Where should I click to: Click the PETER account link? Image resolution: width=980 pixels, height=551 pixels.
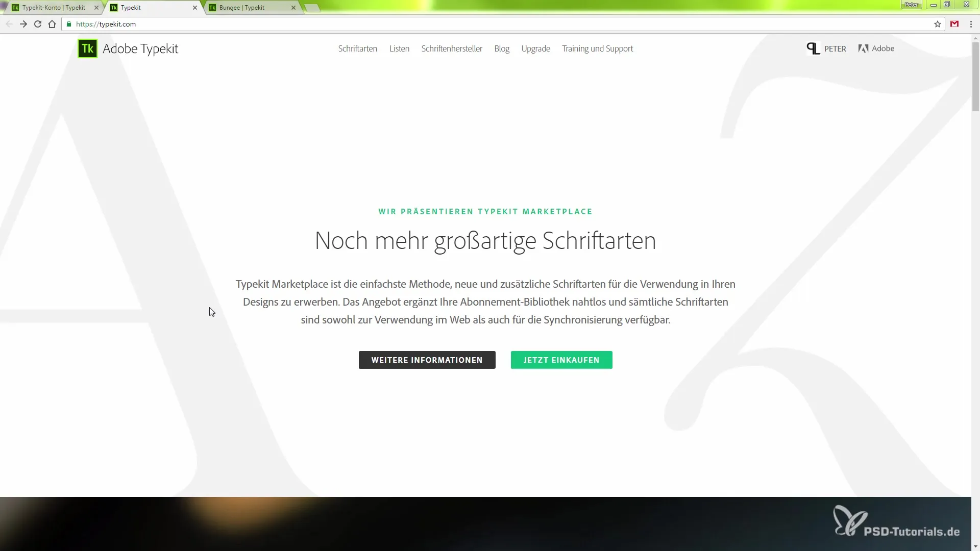[835, 48]
